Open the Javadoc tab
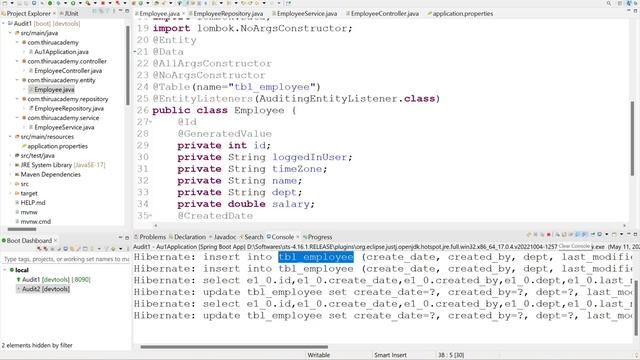The width and height of the screenshot is (640, 360). pyautogui.click(x=225, y=237)
